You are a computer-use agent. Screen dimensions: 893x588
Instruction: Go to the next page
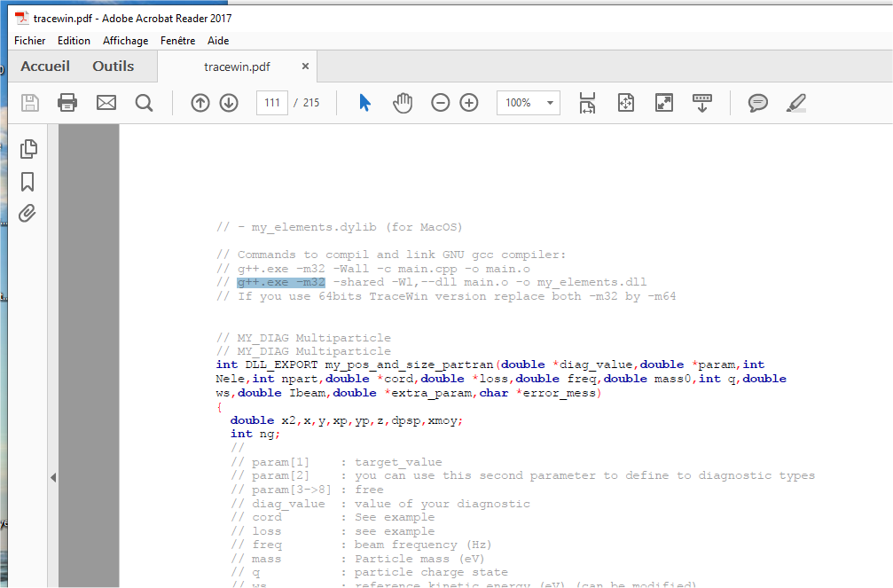228,102
